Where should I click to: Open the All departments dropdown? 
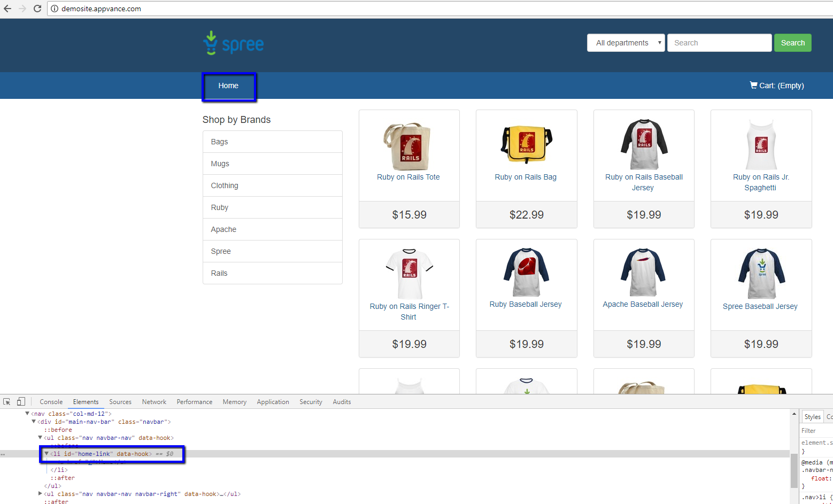pyautogui.click(x=626, y=43)
